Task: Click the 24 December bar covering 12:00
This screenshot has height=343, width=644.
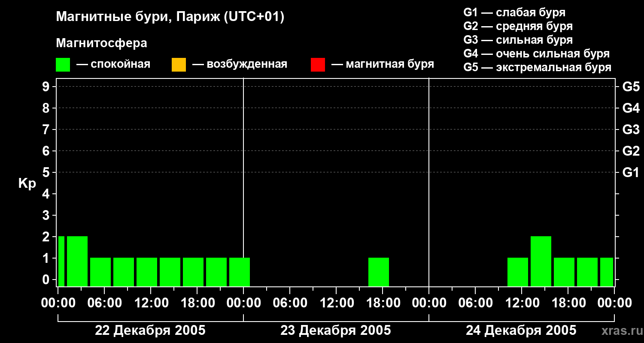Action: pyautogui.click(x=518, y=272)
